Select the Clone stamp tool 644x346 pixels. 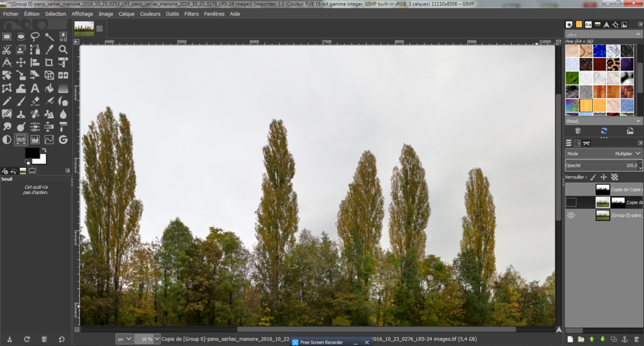[x=21, y=114]
